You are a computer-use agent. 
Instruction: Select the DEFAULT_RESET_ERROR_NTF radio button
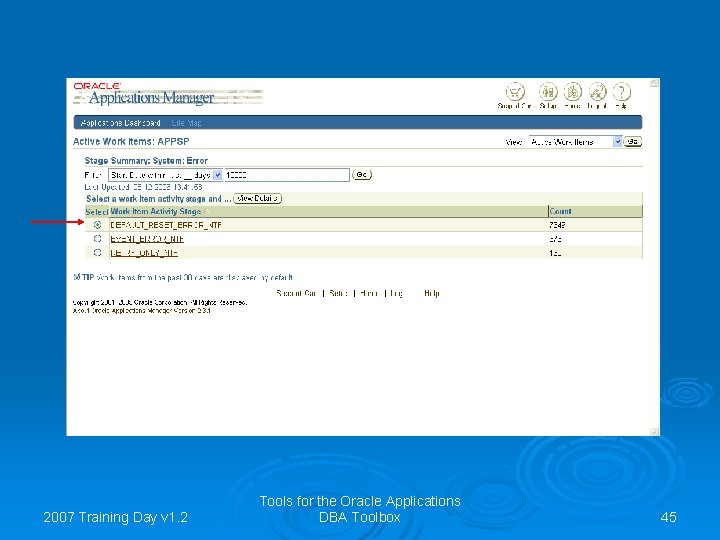[x=97, y=225]
